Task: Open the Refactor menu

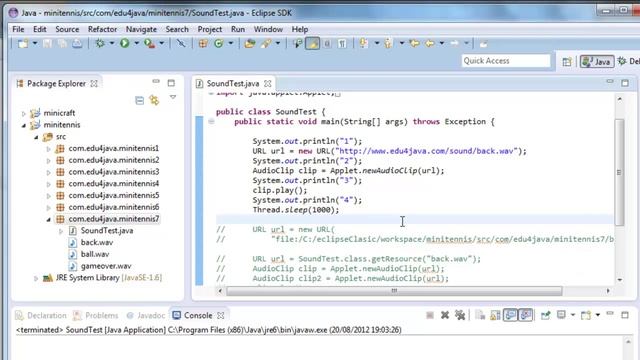Action: (x=102, y=29)
